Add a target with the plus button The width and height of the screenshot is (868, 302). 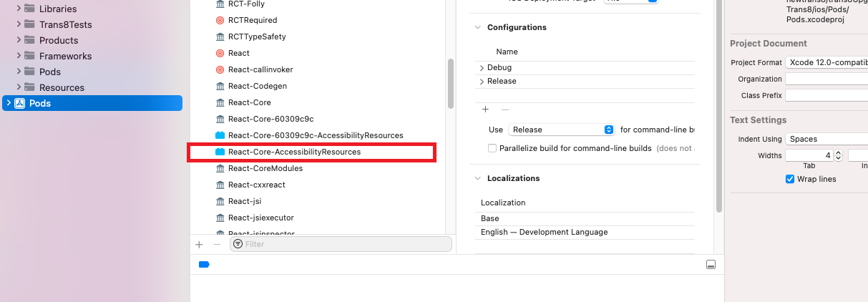(x=199, y=244)
